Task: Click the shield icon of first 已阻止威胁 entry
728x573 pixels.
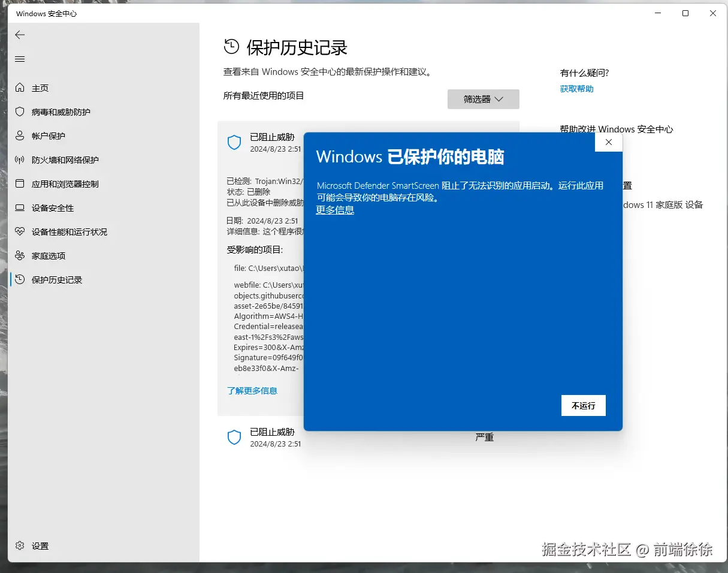Action: tap(234, 143)
